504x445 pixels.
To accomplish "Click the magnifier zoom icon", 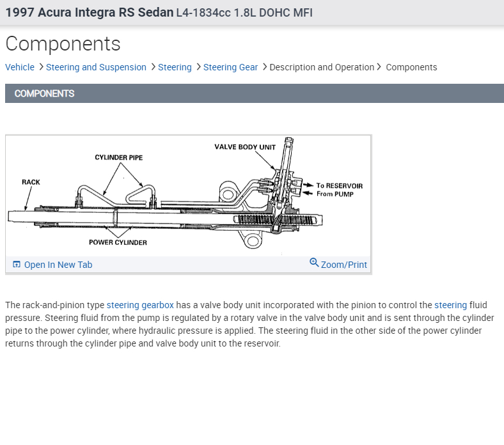I will click(x=314, y=263).
